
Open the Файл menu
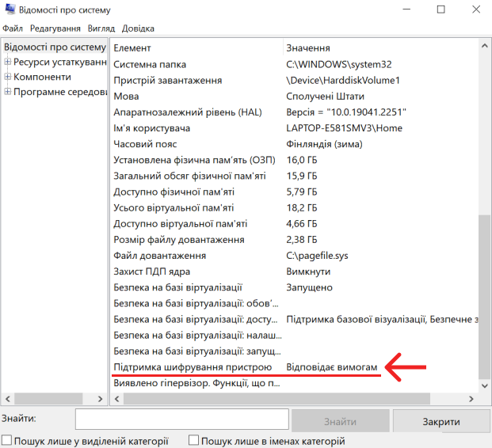[x=13, y=28]
